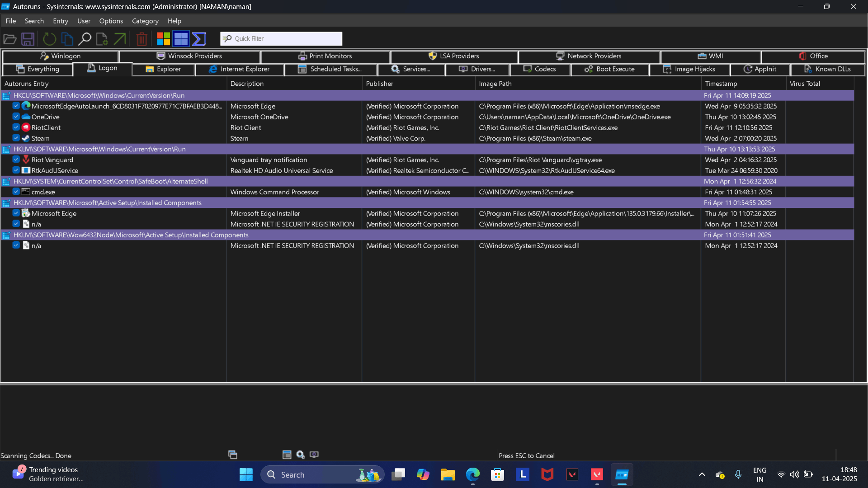Uncheck the Steam autorun entry checkbox
This screenshot has height=488, width=868.
click(x=16, y=138)
